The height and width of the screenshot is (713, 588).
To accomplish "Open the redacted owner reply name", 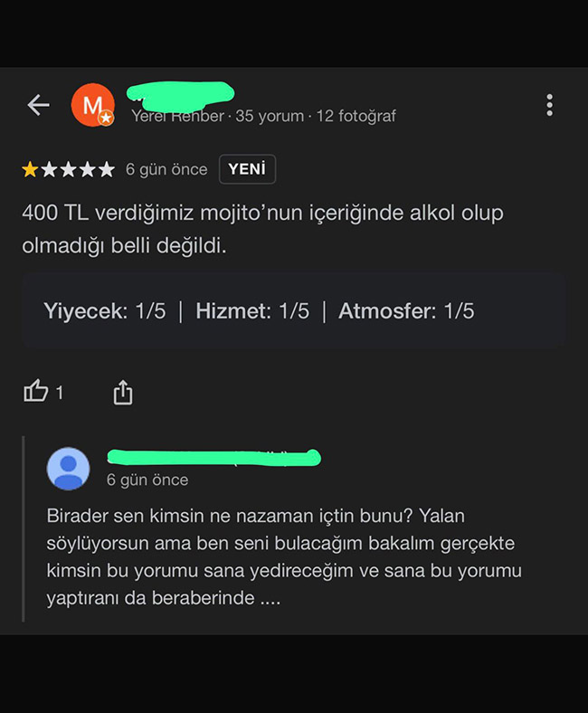I will tap(214, 458).
